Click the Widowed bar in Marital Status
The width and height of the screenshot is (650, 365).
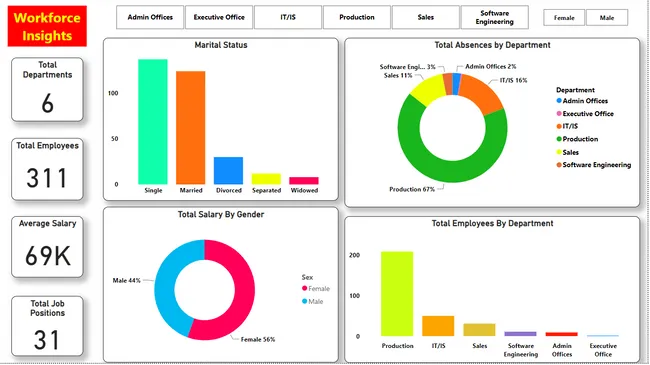click(304, 181)
